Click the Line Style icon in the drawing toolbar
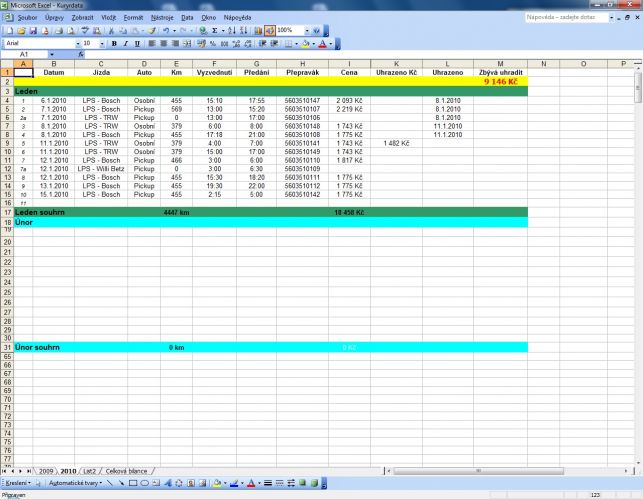This screenshot has width=643, height=499. click(x=268, y=483)
